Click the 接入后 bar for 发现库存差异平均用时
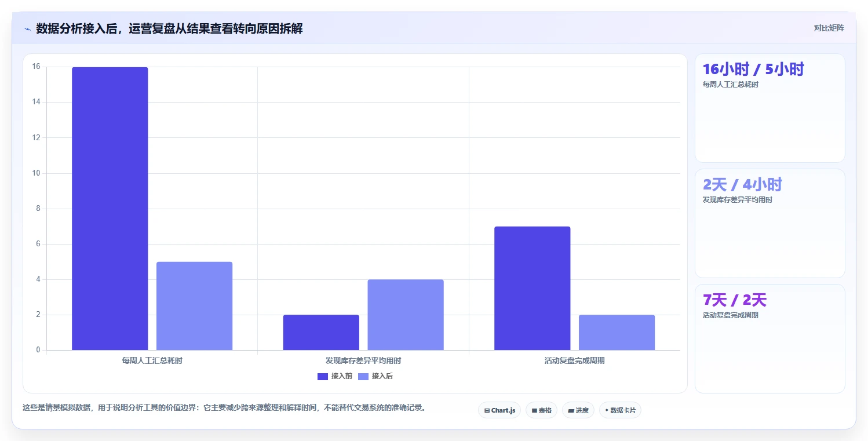The height and width of the screenshot is (441, 868). tap(406, 315)
